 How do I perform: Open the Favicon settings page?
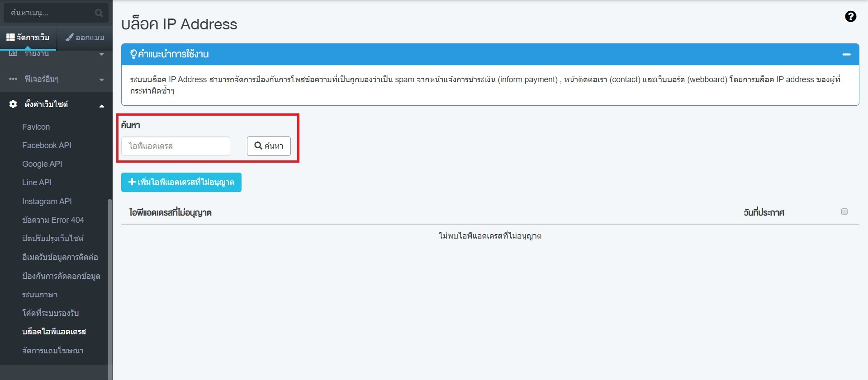[36, 127]
